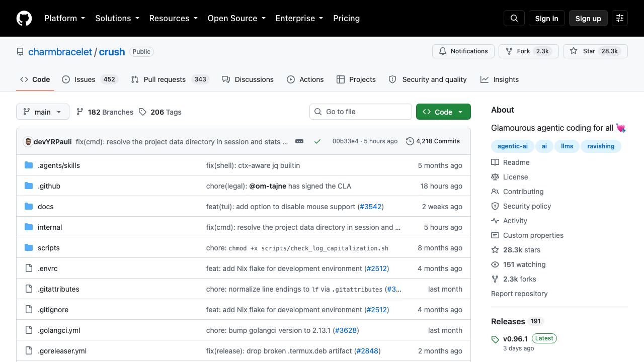Click the watching eye icon
The image size is (644, 362).
coord(495,264)
